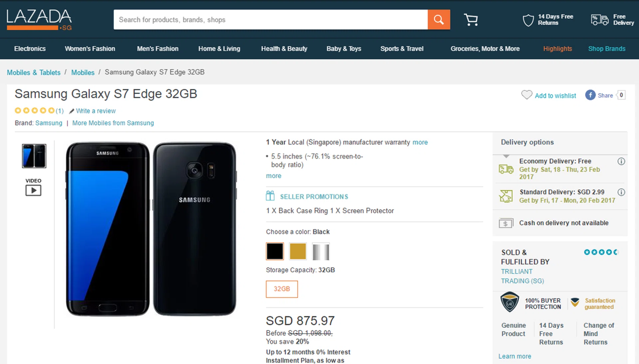Open the shopping cart
Image resolution: width=639 pixels, height=364 pixels.
[x=471, y=20]
